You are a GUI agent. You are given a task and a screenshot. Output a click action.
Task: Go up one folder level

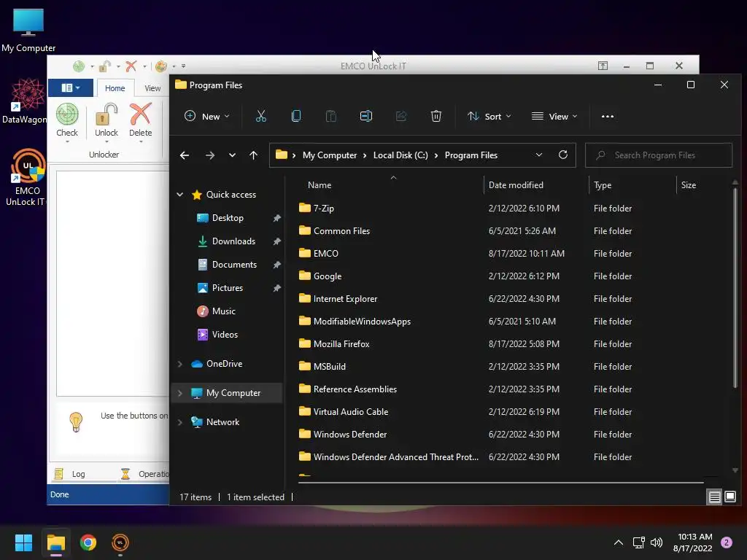(253, 155)
